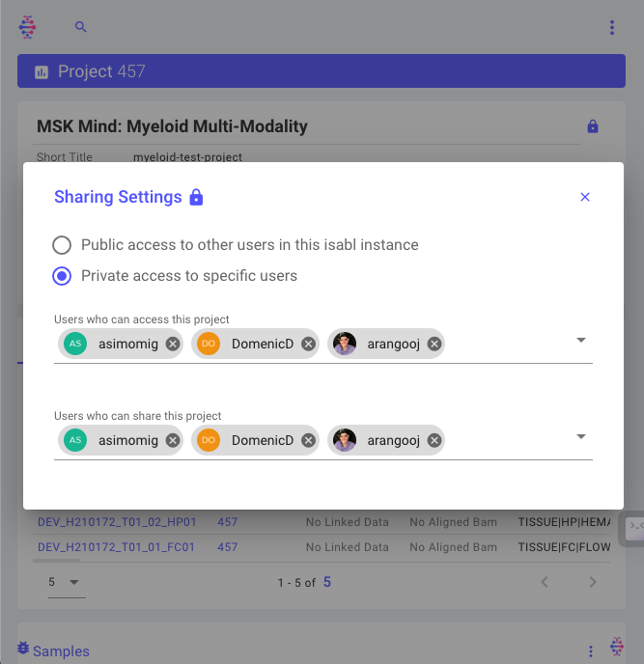Expand the access users dropdown
This screenshot has width=644, height=664.
(x=581, y=341)
